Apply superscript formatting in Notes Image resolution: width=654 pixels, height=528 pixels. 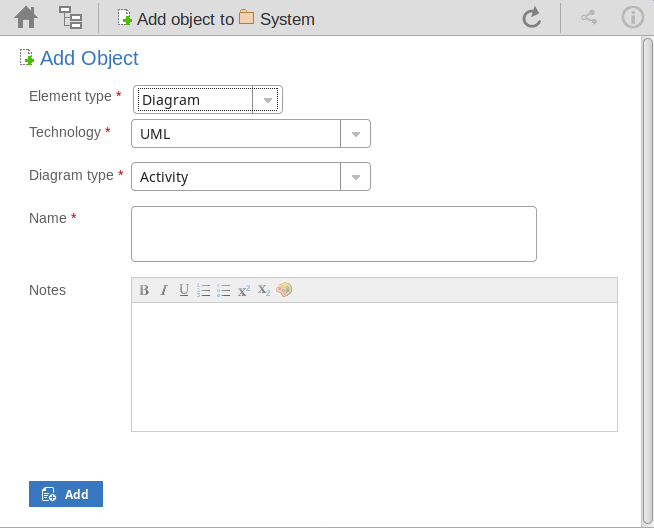pyautogui.click(x=244, y=290)
